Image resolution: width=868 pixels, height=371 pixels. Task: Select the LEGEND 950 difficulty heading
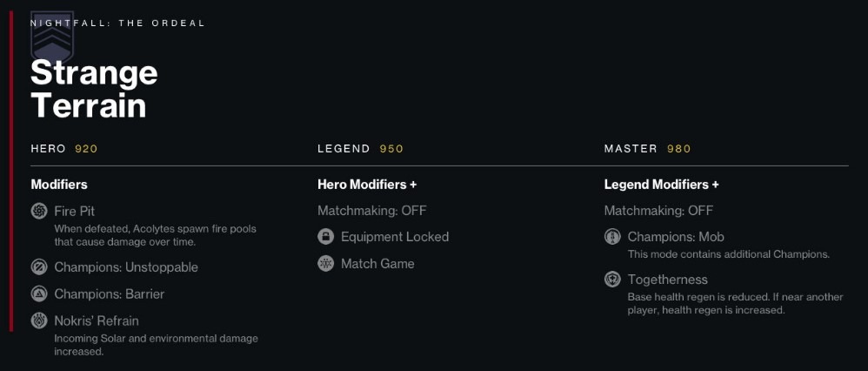tap(360, 149)
